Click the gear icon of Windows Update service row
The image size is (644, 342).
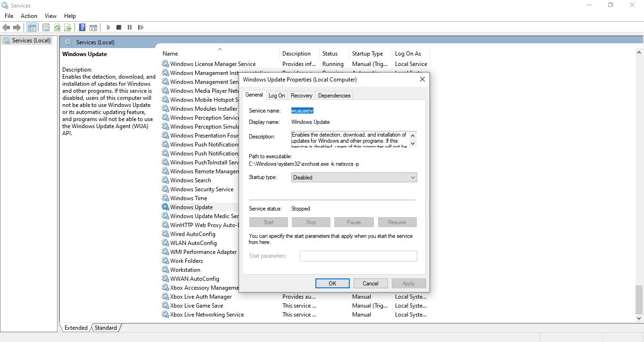point(165,207)
